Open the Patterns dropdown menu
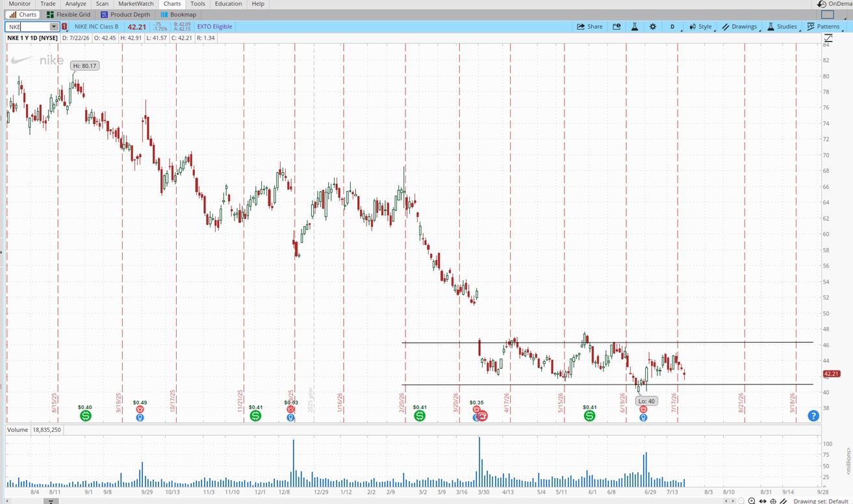 click(824, 27)
